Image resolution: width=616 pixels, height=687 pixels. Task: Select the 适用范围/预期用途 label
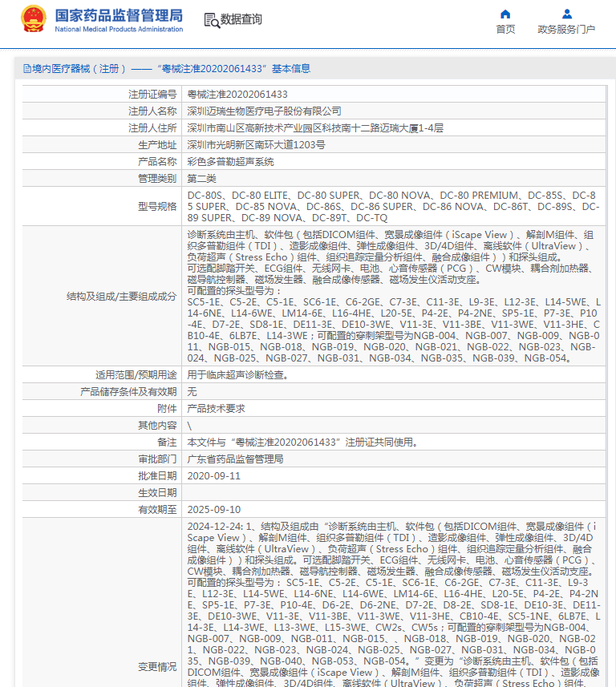click(x=136, y=375)
